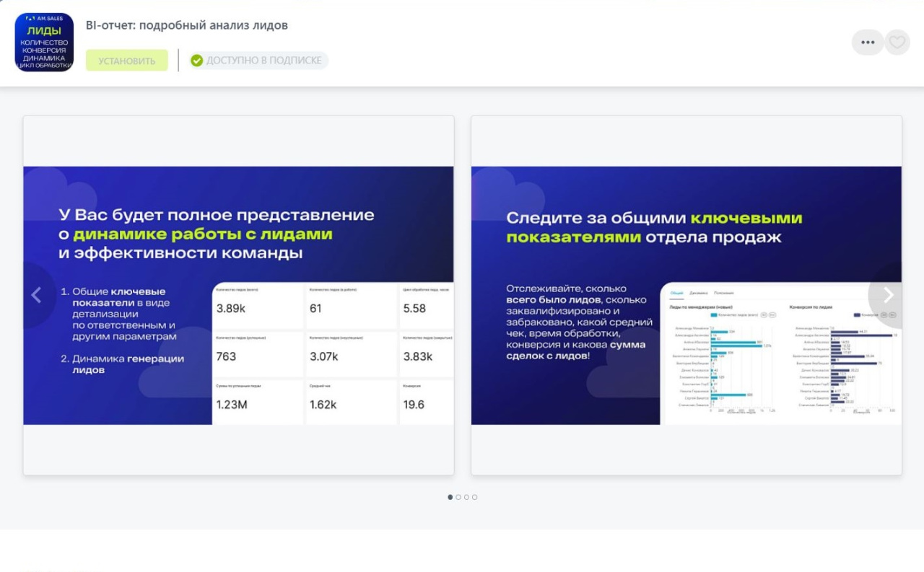The height and width of the screenshot is (572, 924).
Task: Click the 1.23M sum KPI card
Action: (x=258, y=402)
